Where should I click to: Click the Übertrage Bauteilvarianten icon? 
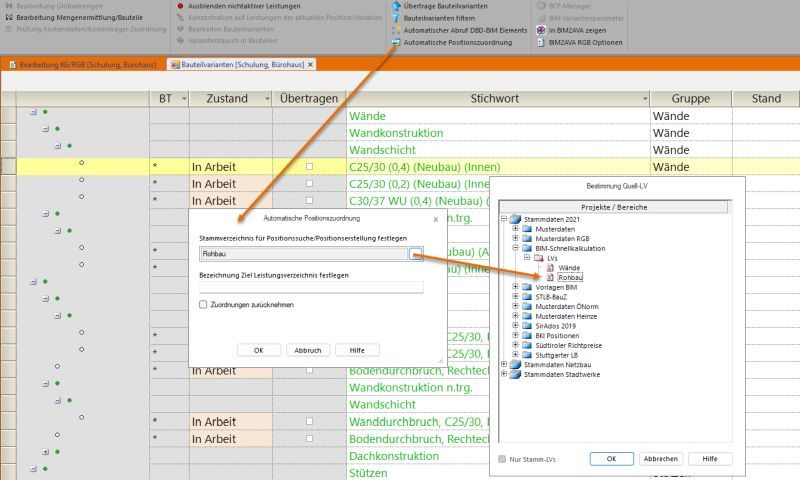(x=395, y=6)
